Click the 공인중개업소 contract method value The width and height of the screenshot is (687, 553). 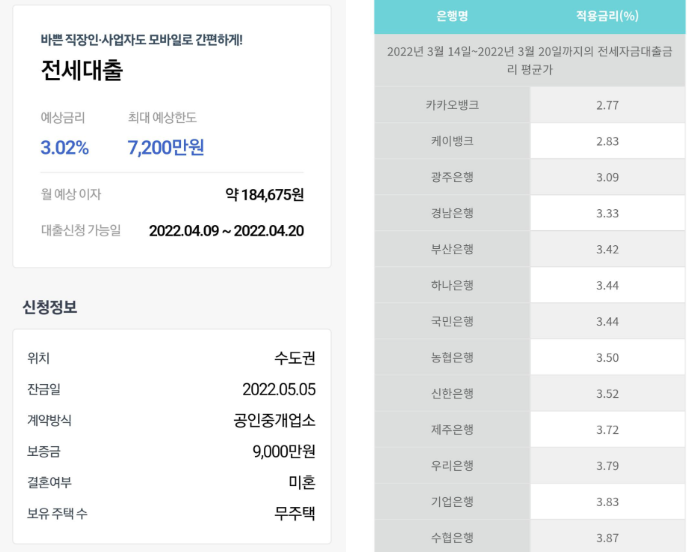(x=274, y=420)
